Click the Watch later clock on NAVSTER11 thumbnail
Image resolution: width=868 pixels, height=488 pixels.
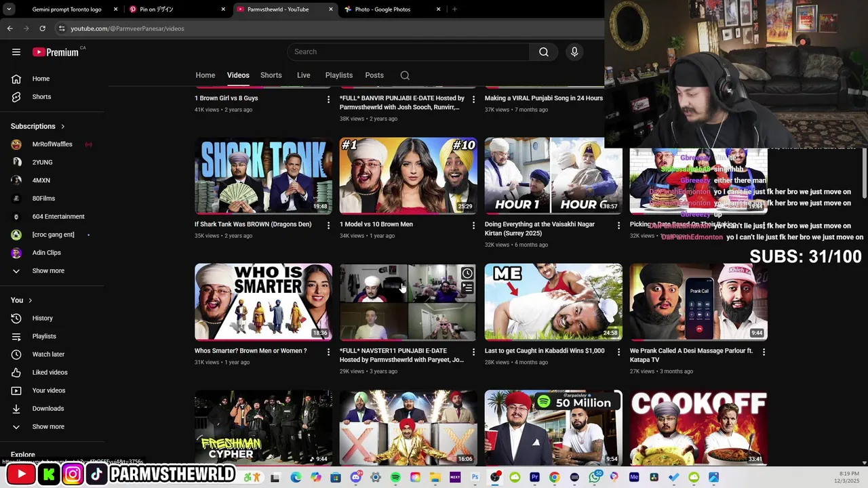[x=467, y=273]
